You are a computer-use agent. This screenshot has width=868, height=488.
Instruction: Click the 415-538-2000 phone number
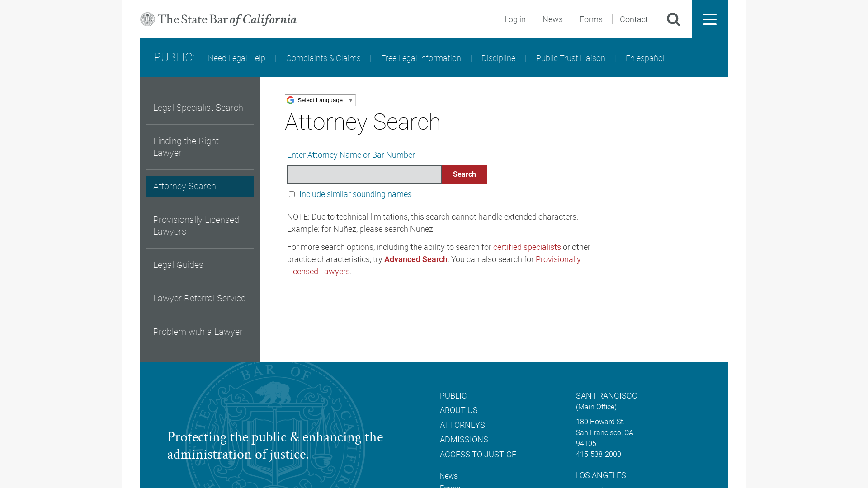click(x=598, y=455)
